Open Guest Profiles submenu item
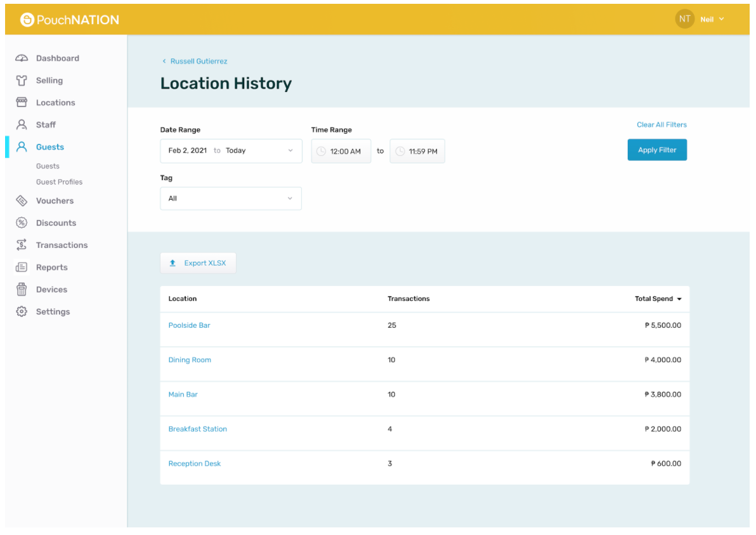The image size is (756, 535). (60, 182)
